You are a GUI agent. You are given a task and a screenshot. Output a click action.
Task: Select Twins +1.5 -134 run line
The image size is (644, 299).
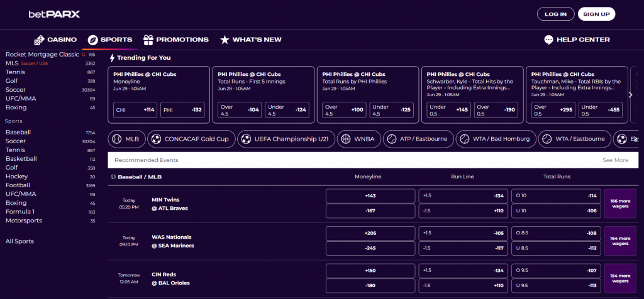464,196
